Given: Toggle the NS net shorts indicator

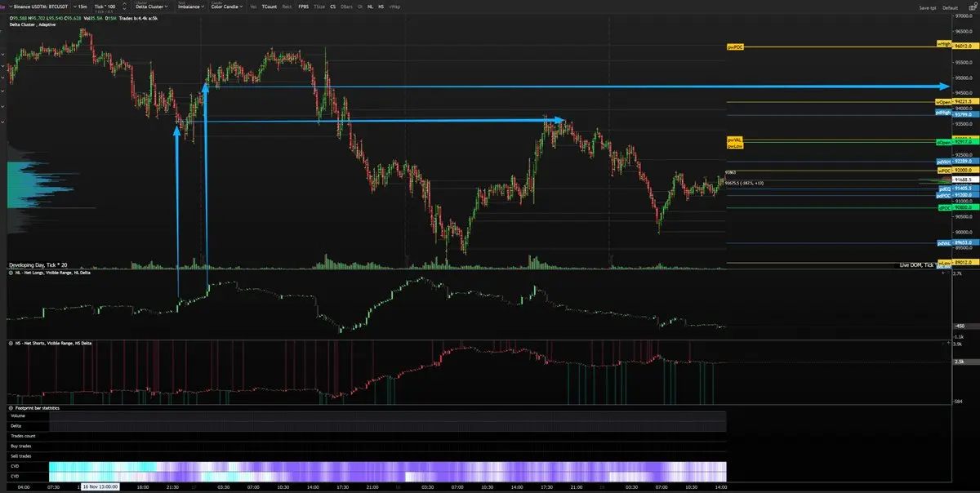Looking at the screenshot, I should pyautogui.click(x=381, y=7).
